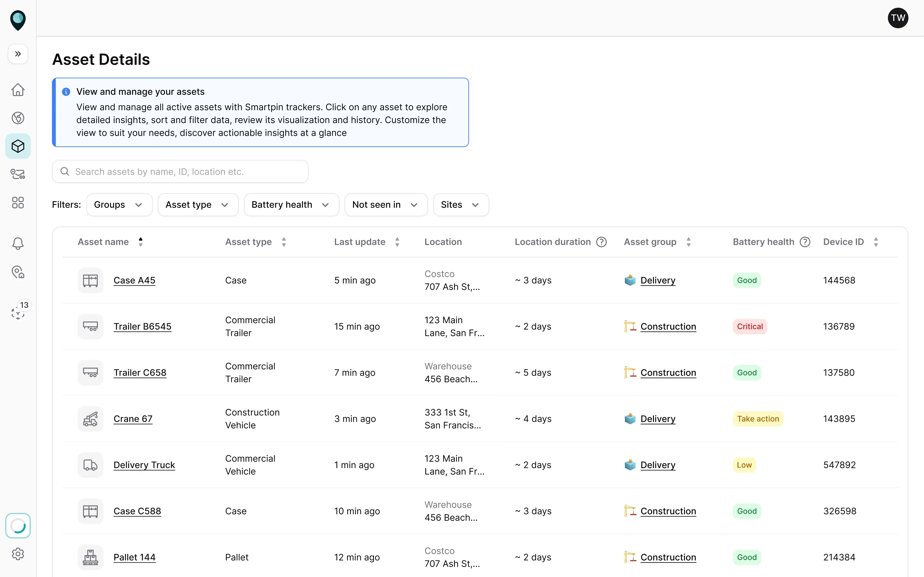The width and height of the screenshot is (924, 577).
Task: Open the Trailer B6545 asset link
Action: 142,326
